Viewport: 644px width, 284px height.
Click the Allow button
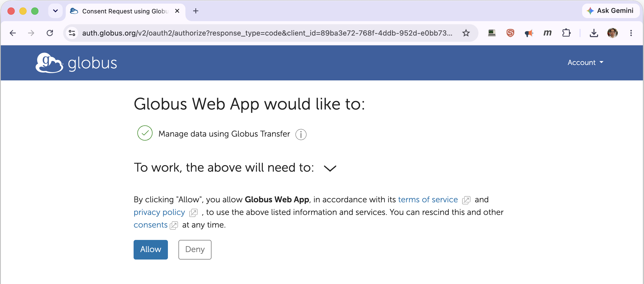151,249
